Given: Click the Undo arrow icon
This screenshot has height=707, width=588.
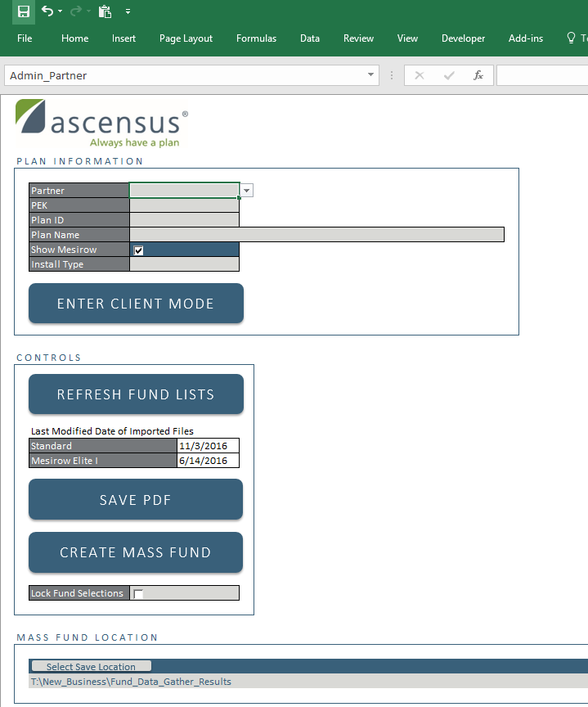Looking at the screenshot, I should coord(47,11).
